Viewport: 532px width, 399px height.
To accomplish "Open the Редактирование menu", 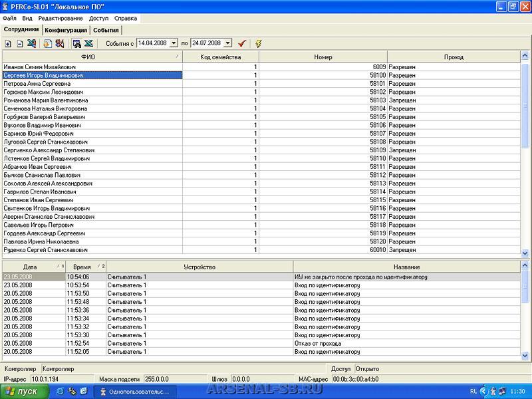I will point(61,19).
